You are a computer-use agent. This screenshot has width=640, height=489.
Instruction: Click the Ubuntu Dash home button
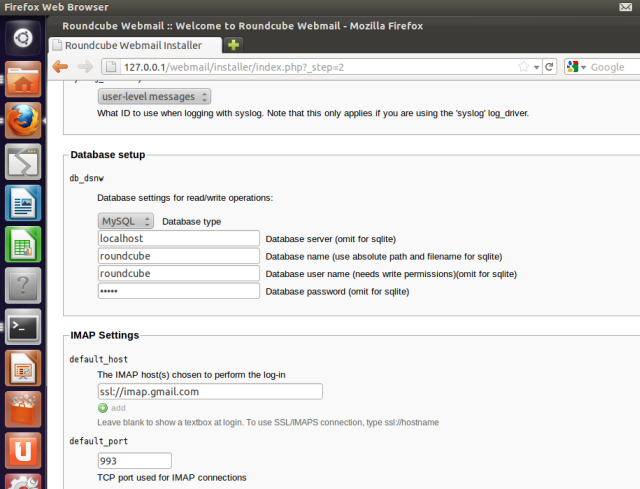(x=22, y=40)
